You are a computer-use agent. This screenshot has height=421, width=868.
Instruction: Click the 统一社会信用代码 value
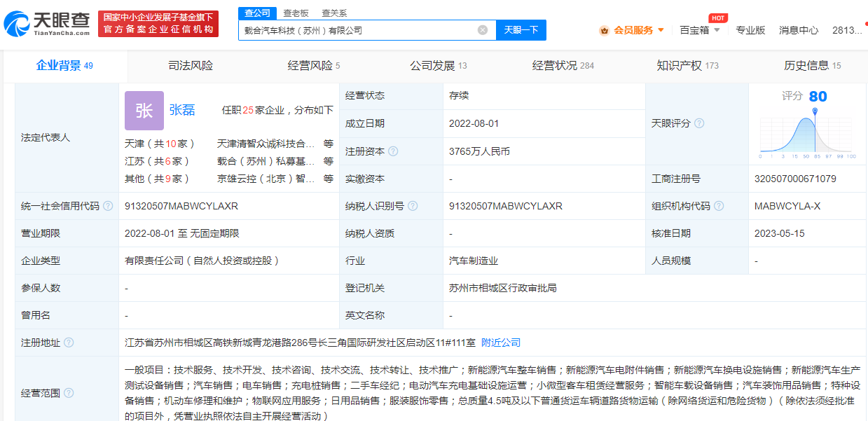pyautogui.click(x=181, y=206)
